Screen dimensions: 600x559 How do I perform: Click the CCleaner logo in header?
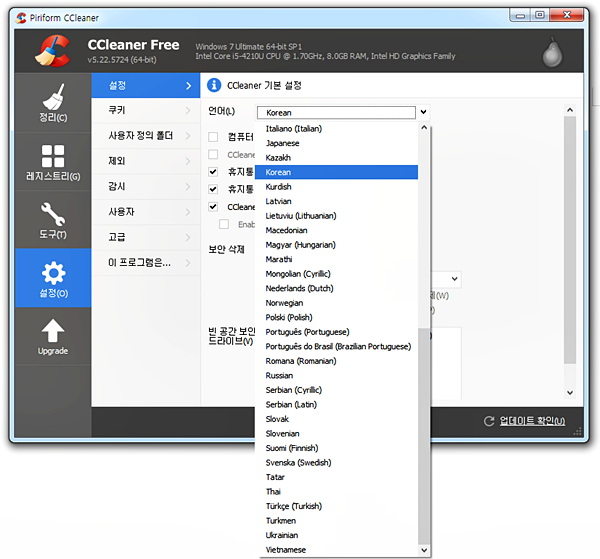pyautogui.click(x=52, y=51)
